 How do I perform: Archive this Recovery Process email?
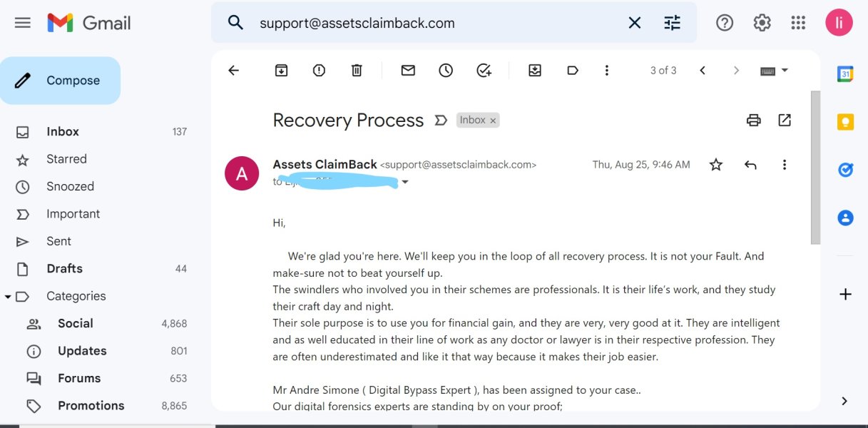282,70
